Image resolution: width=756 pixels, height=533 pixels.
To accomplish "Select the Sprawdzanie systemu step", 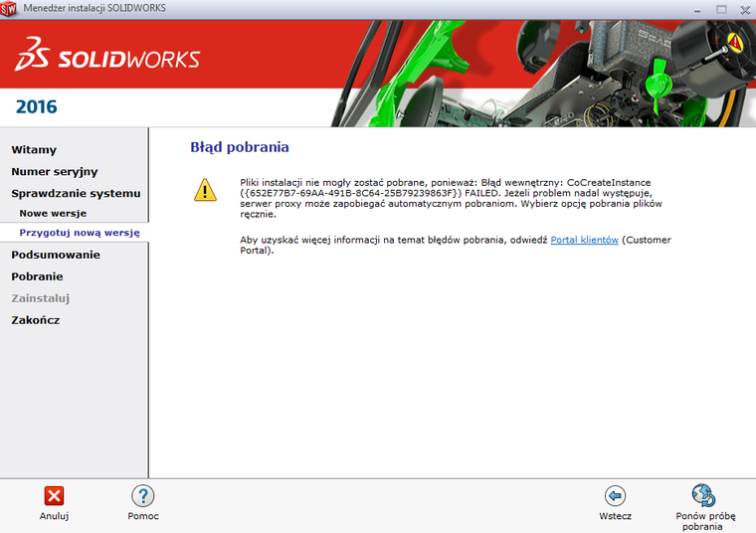I will click(76, 193).
